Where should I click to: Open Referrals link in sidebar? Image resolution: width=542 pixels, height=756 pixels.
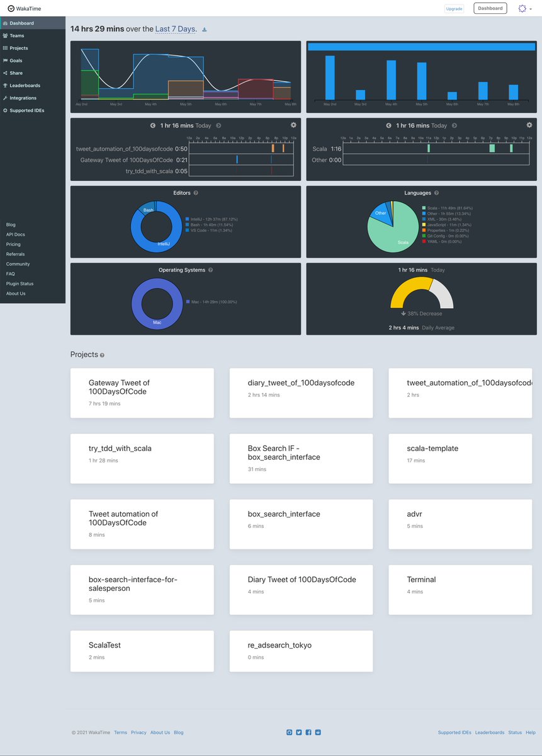click(15, 254)
